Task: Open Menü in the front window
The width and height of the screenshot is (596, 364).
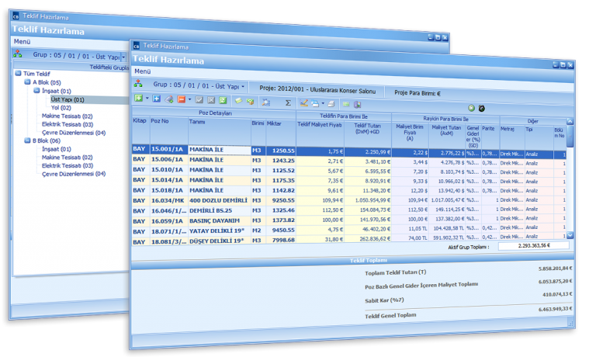Action: pyautogui.click(x=142, y=71)
